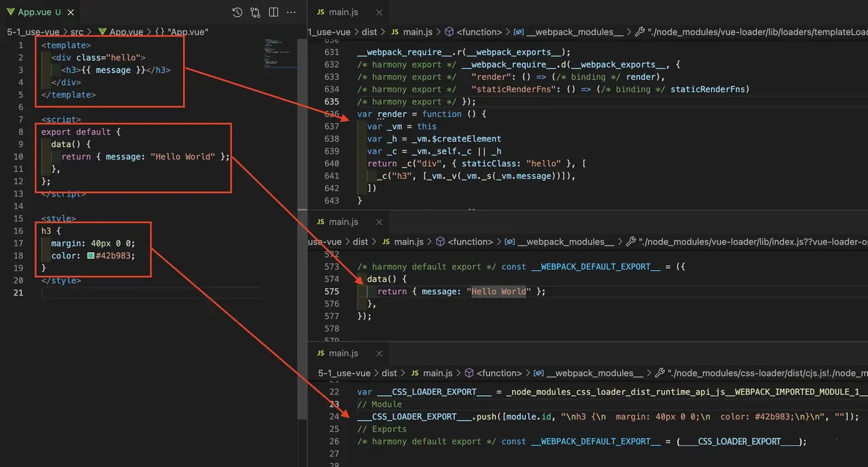This screenshot has height=467, width=868.
Task: Click the closing </template> tag
Action: pos(68,95)
